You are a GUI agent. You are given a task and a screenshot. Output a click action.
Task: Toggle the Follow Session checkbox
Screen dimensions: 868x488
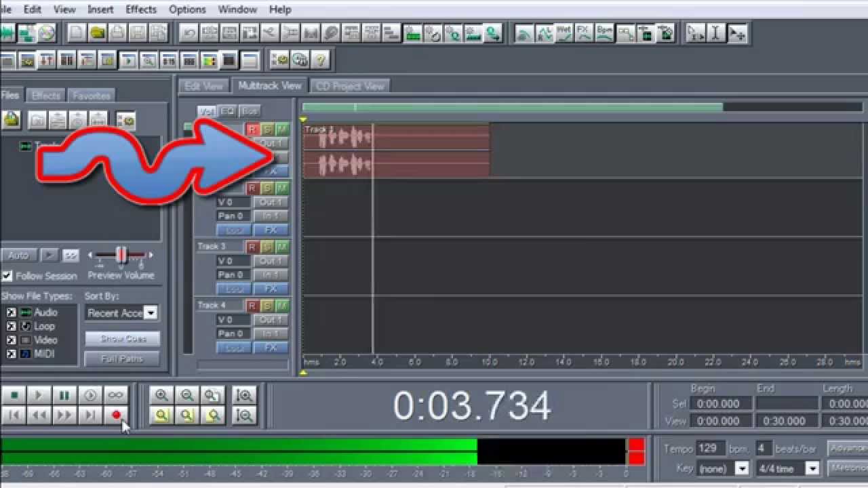tap(7, 276)
